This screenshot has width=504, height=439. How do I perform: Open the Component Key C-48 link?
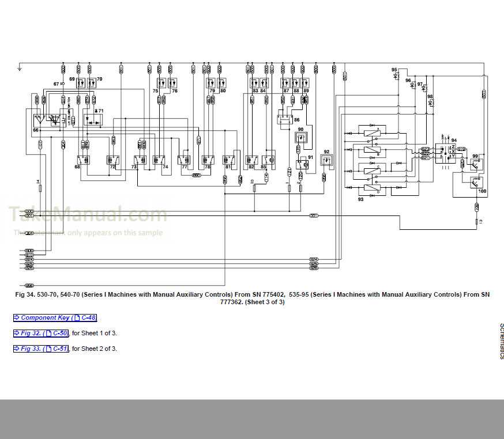coord(55,317)
